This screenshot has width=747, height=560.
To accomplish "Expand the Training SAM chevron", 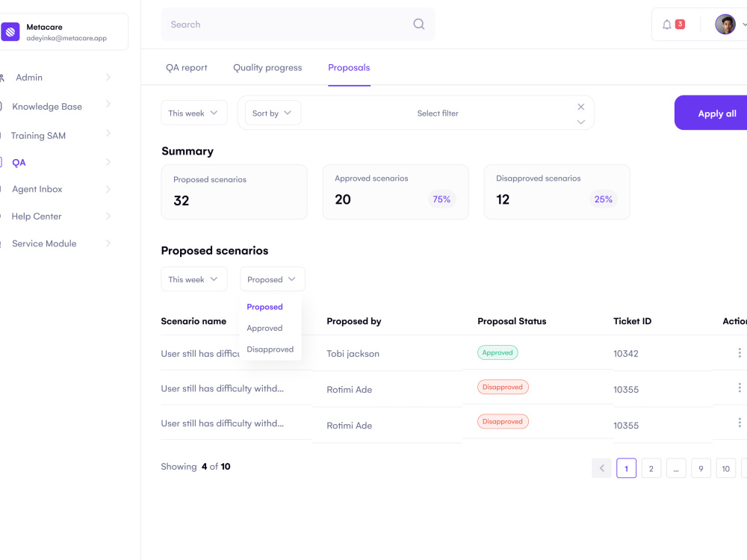I will tap(108, 133).
